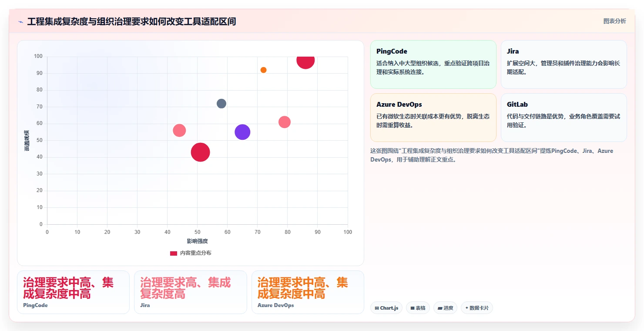The height and width of the screenshot is (331, 644).
Task: Open the Jira description card
Action: tap(563, 64)
